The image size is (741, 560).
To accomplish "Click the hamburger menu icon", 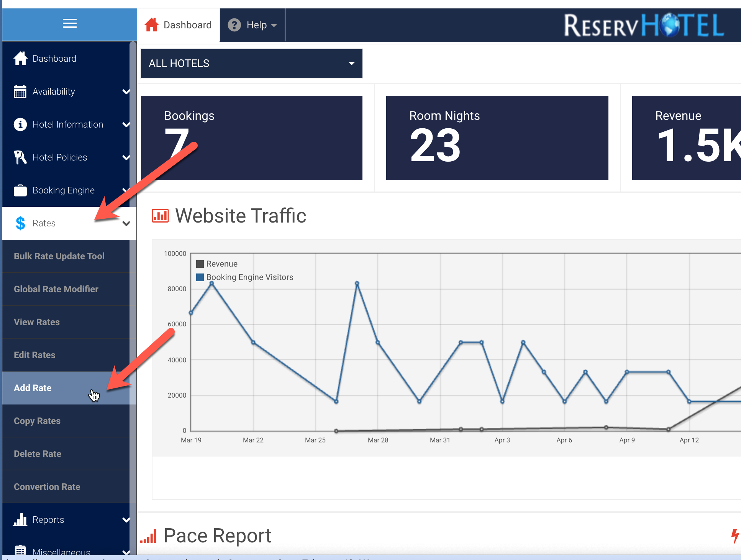I will coord(69,24).
